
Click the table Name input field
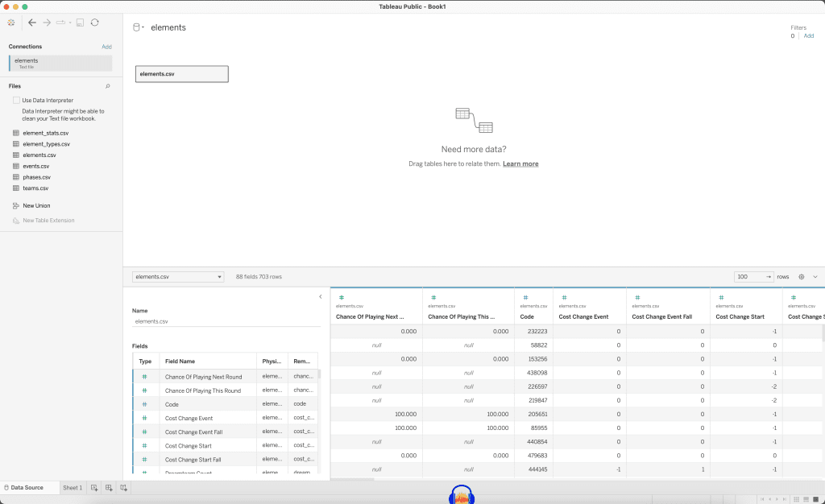tap(226, 321)
